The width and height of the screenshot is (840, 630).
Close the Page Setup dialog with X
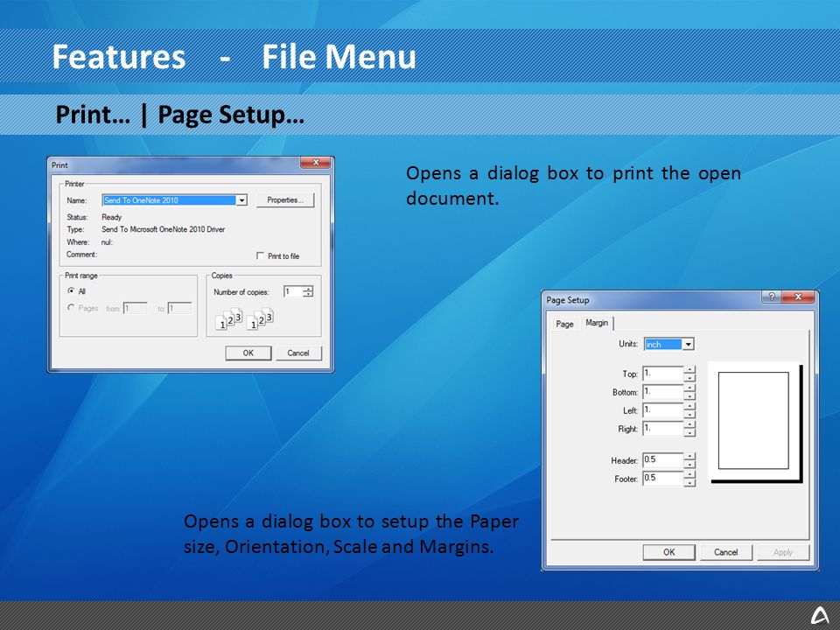pyautogui.click(x=798, y=297)
